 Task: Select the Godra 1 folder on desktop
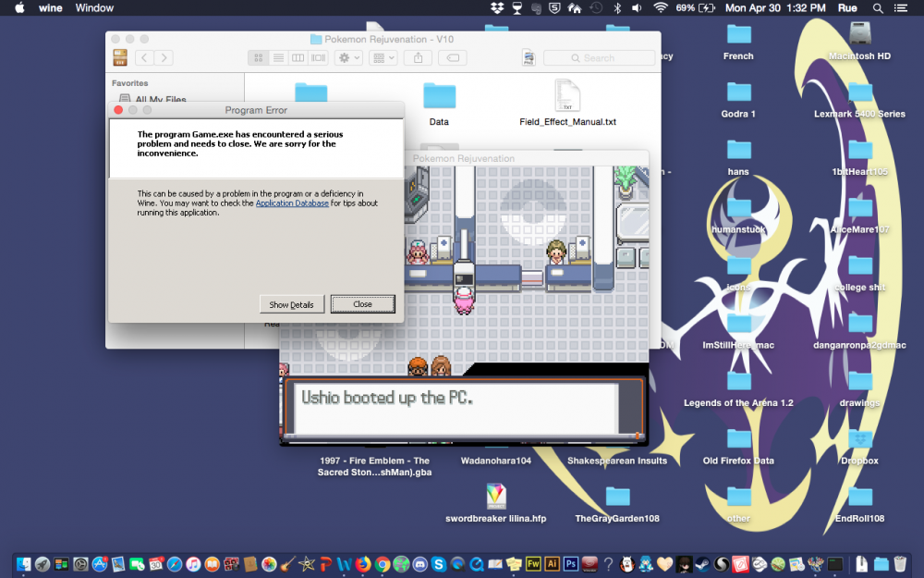coord(738,100)
